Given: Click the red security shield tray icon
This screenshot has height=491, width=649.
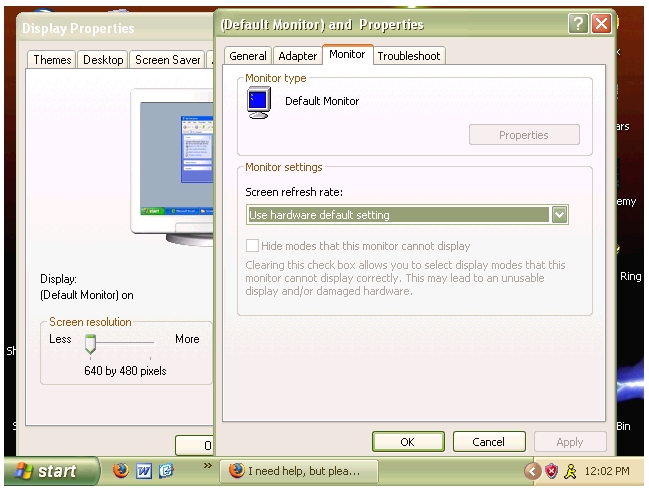Looking at the screenshot, I should [x=551, y=471].
